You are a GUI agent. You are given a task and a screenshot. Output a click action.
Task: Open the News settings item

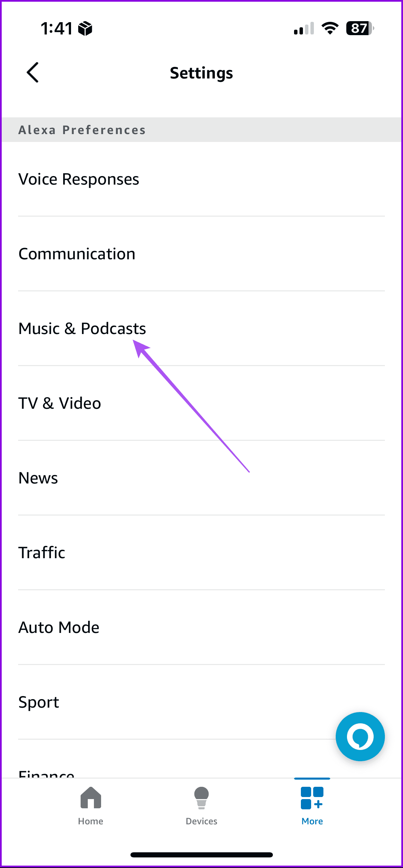pyautogui.click(x=38, y=477)
